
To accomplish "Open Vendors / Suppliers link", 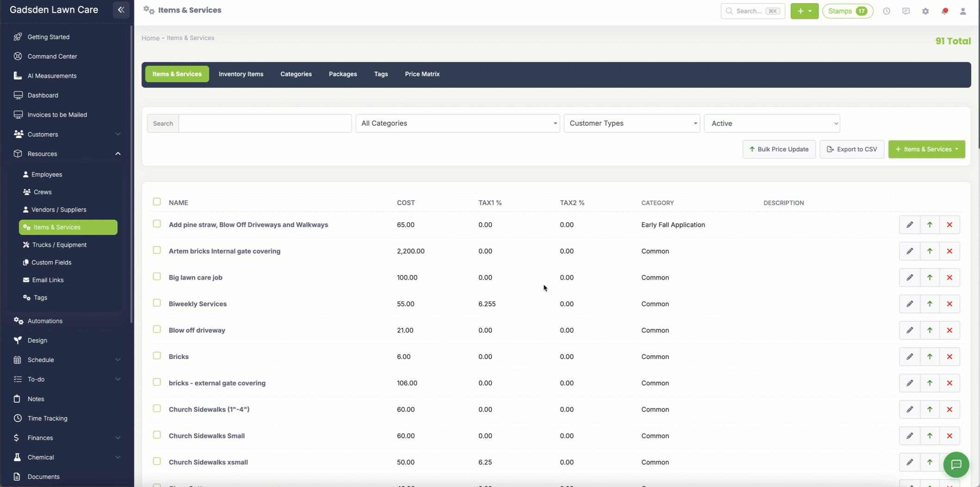I will pyautogui.click(x=59, y=209).
